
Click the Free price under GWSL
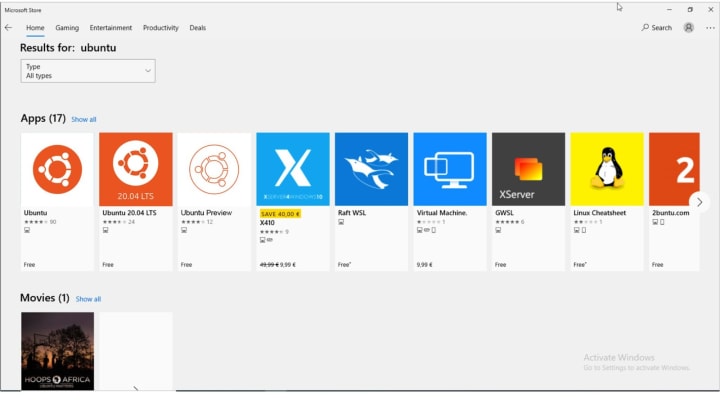click(x=501, y=265)
